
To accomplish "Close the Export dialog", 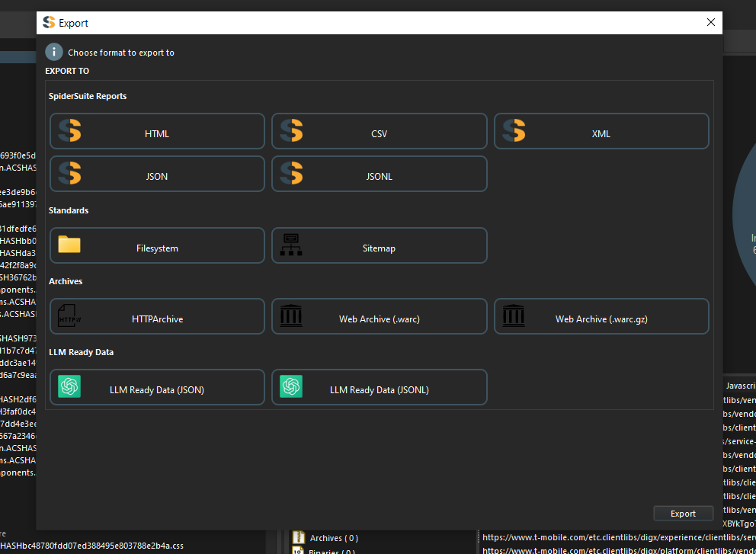I will tap(711, 22).
